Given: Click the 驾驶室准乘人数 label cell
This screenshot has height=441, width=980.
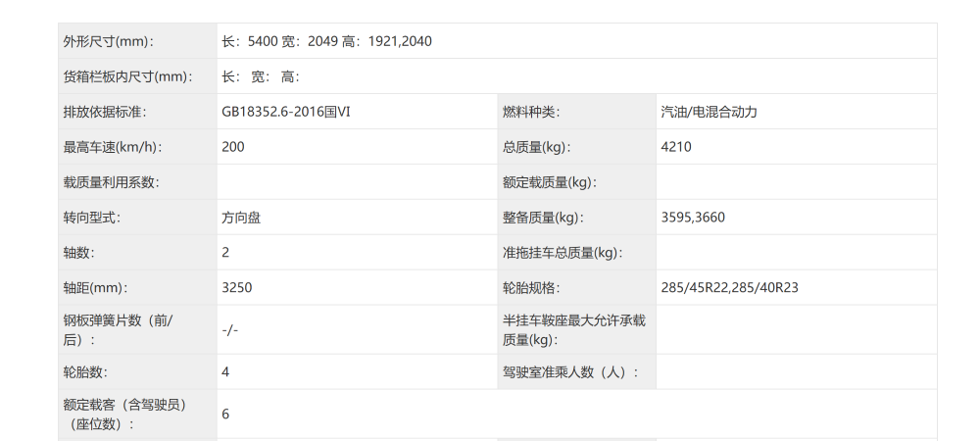Looking at the screenshot, I should [570, 372].
